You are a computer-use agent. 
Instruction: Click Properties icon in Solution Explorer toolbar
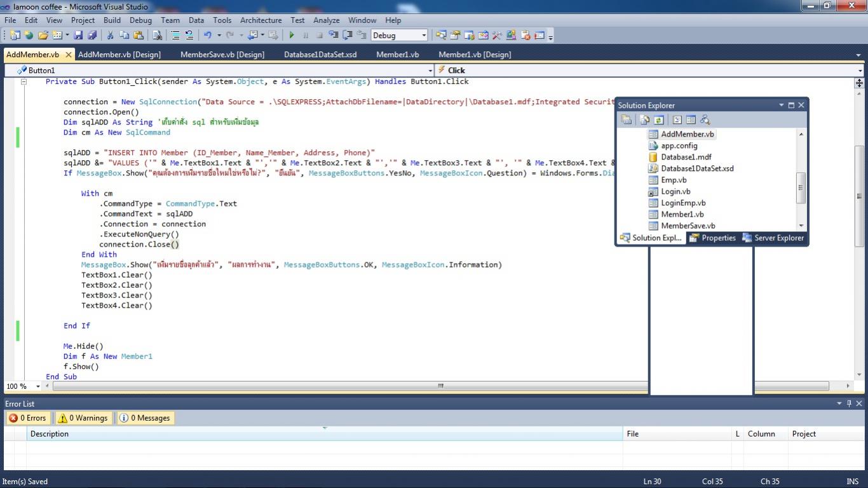627,119
